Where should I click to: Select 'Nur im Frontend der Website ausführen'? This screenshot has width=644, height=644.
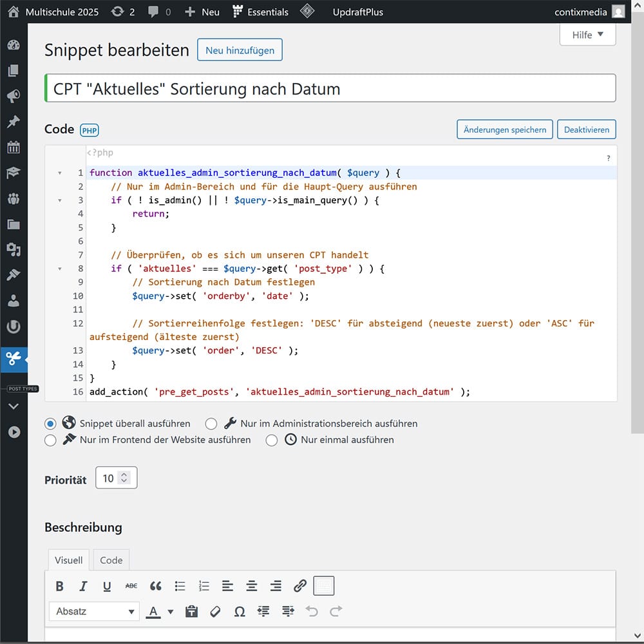(x=50, y=440)
